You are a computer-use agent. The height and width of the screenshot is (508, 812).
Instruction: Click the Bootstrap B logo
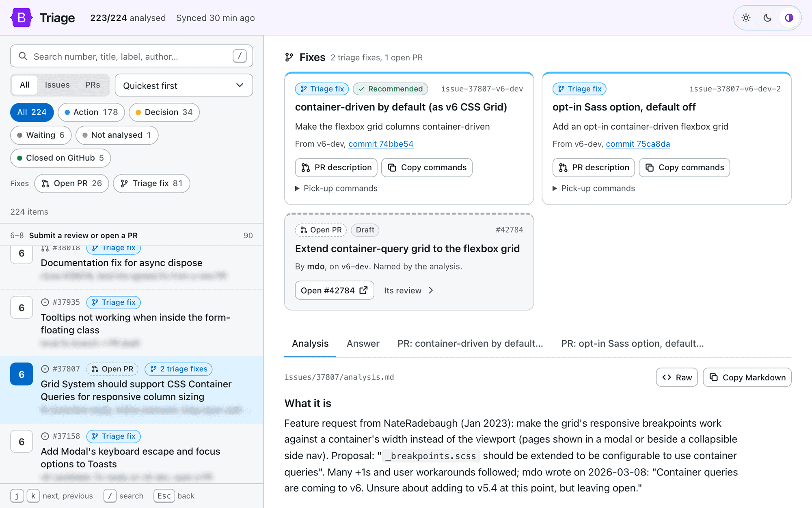[x=21, y=17]
